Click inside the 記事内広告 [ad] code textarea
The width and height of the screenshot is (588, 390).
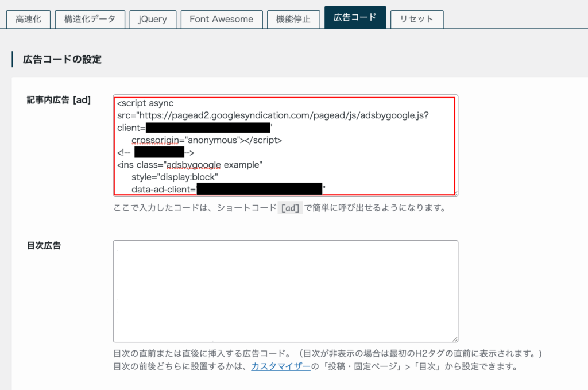(x=285, y=146)
